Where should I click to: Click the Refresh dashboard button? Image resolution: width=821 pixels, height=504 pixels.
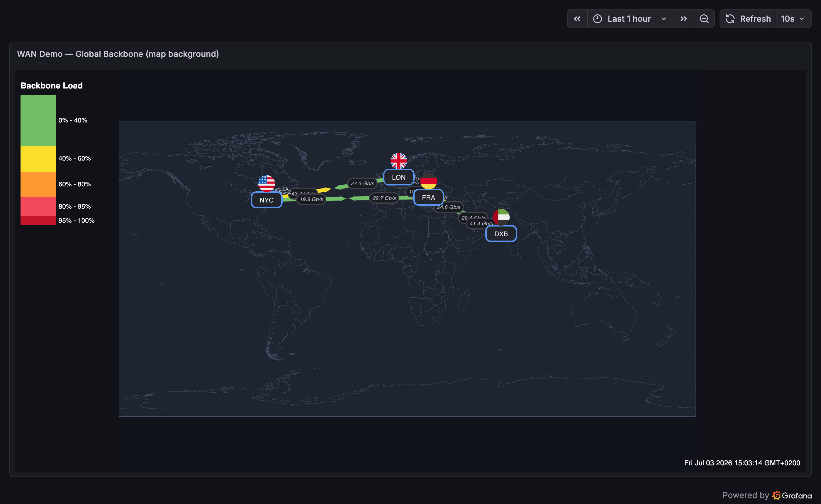point(748,19)
